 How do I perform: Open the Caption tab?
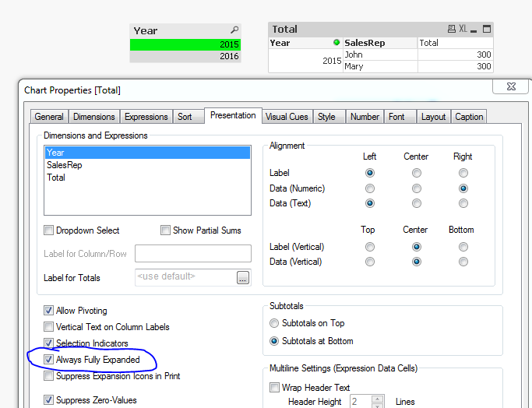pyautogui.click(x=469, y=117)
